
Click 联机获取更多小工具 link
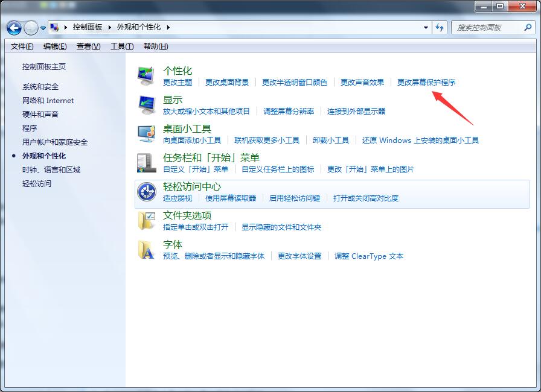point(267,140)
